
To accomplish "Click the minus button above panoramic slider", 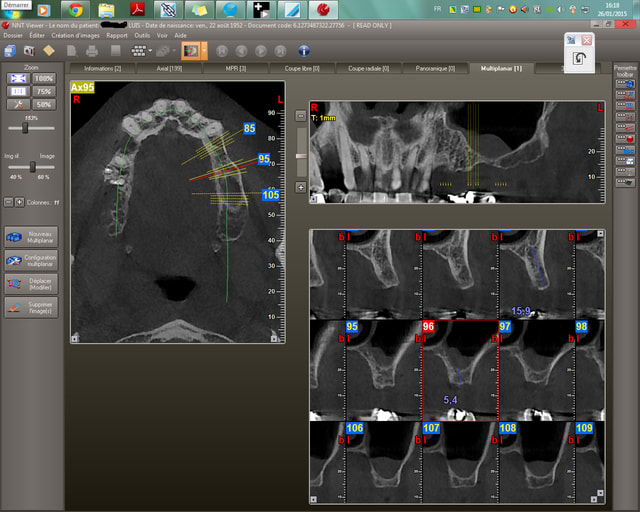I will tap(300, 116).
